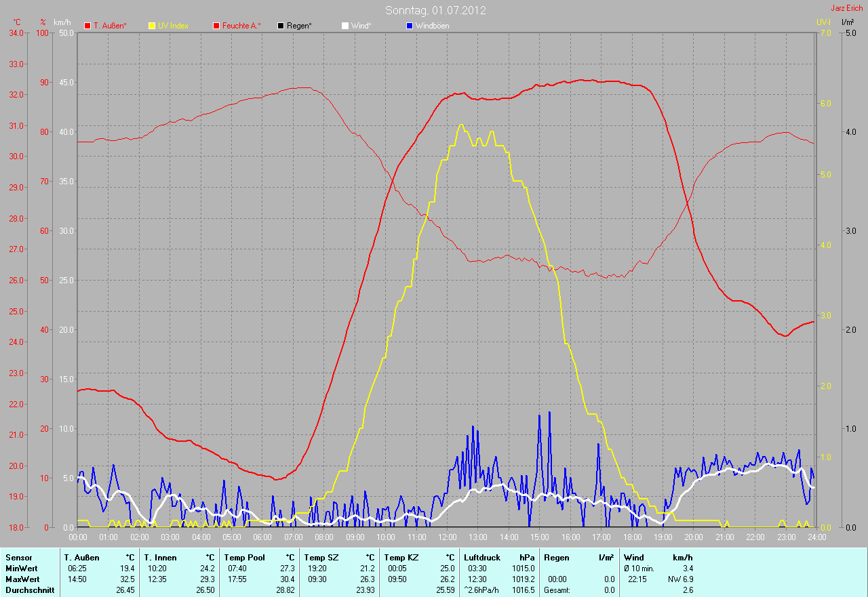Select the 'T. Außen*' legend label
Screen dimensions: 868x597
[x=111, y=26]
